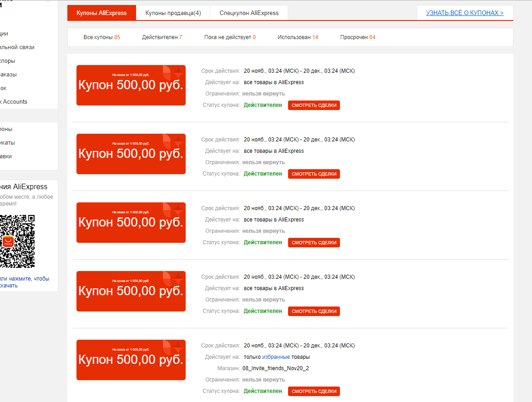Show Просрочен 64 coupons
The image size is (532, 402).
pyautogui.click(x=358, y=37)
